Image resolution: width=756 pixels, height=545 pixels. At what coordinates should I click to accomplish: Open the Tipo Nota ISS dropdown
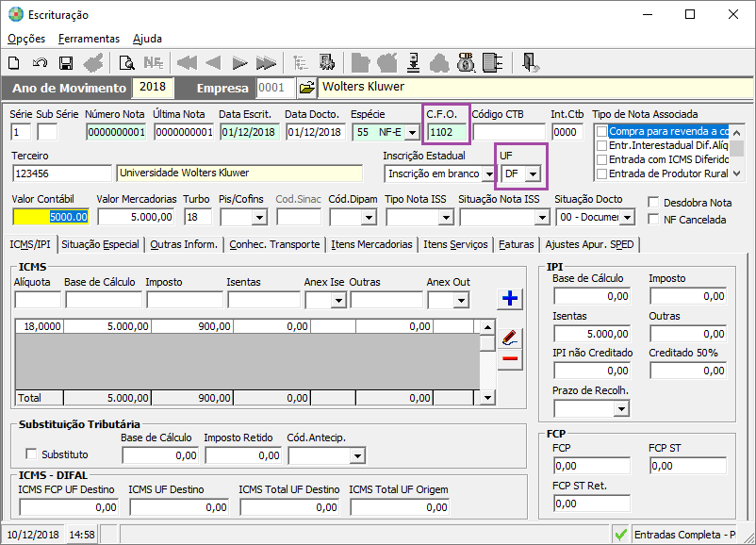[x=446, y=218]
